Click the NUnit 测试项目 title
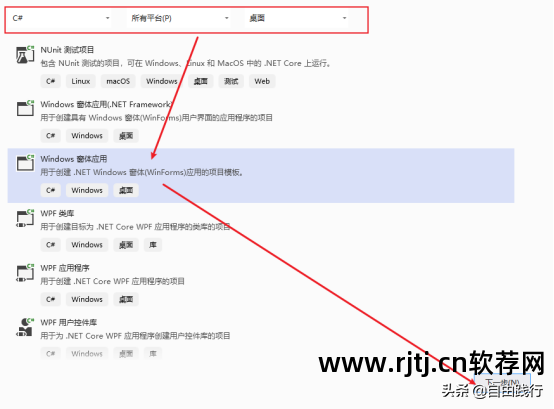 pos(67,50)
